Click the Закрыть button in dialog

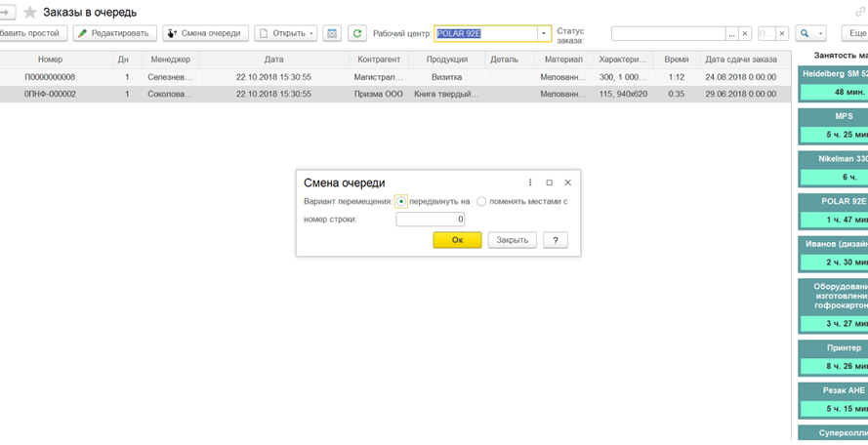512,240
